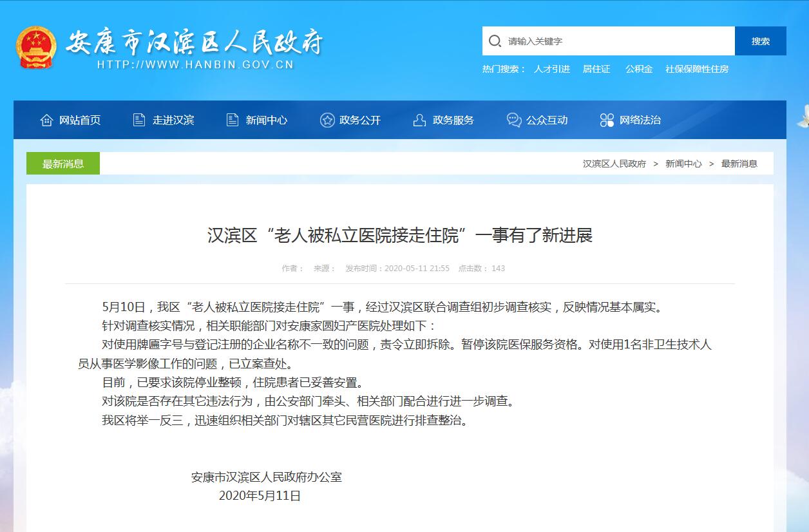Viewport: 809px width, 532px height.
Task: Click the national emblem logo
Action: click(x=35, y=48)
